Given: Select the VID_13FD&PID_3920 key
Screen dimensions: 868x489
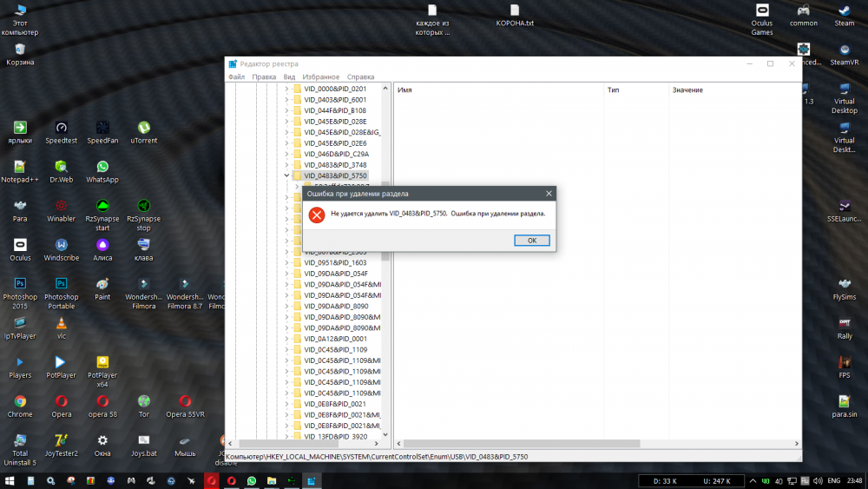Looking at the screenshot, I should 335,436.
